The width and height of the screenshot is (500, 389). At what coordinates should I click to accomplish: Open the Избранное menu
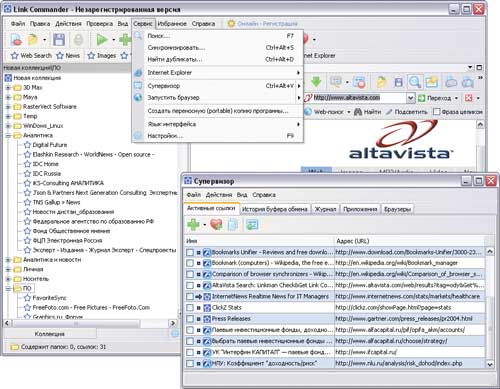[172, 24]
